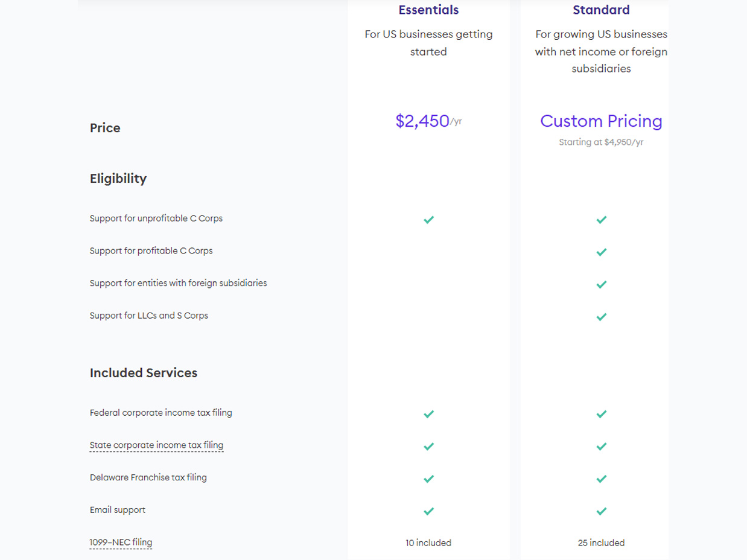Click Essentials checkmark for Email support
The width and height of the screenshot is (747, 560).
(x=428, y=511)
